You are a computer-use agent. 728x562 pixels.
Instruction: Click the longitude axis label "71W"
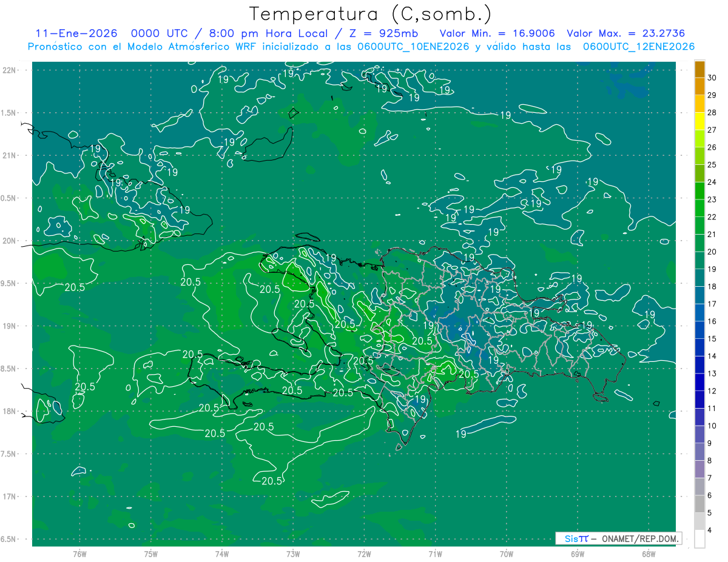tap(435, 554)
